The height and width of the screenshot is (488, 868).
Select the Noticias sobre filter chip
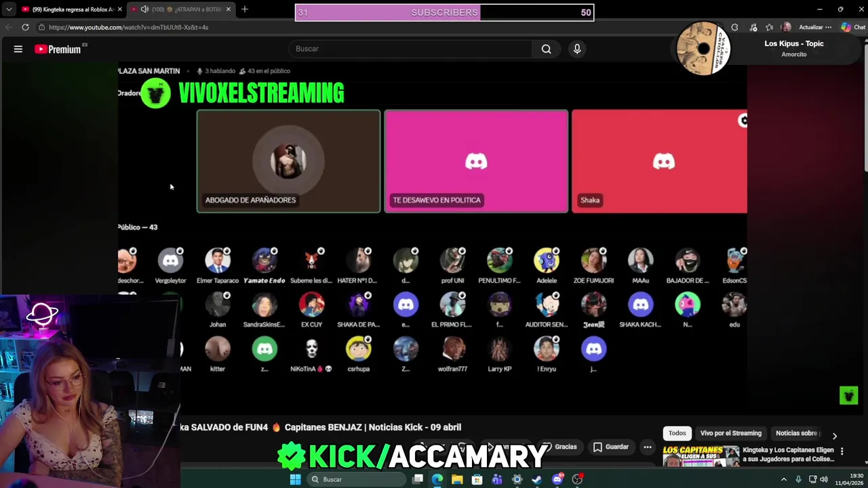coord(797,433)
